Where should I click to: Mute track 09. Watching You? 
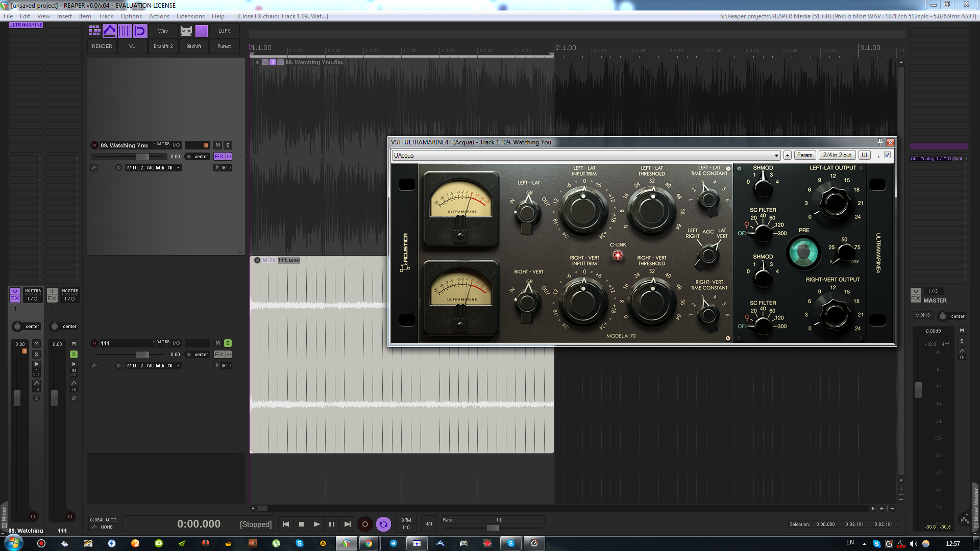tap(217, 145)
